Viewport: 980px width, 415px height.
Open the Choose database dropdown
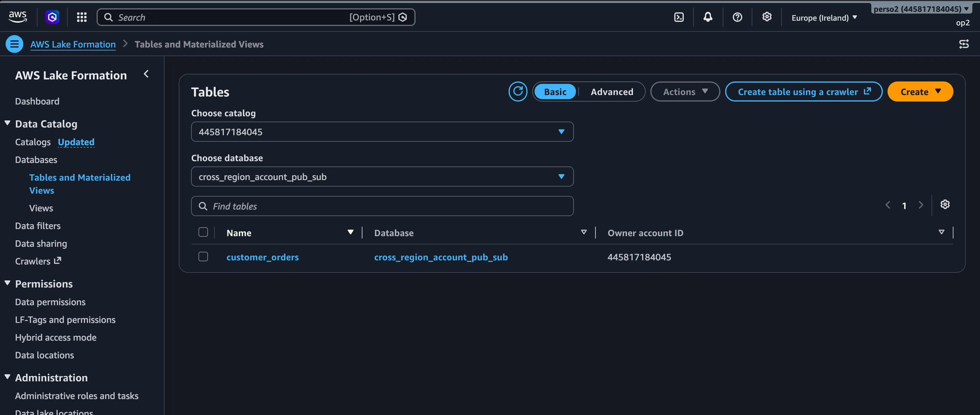pyautogui.click(x=382, y=177)
